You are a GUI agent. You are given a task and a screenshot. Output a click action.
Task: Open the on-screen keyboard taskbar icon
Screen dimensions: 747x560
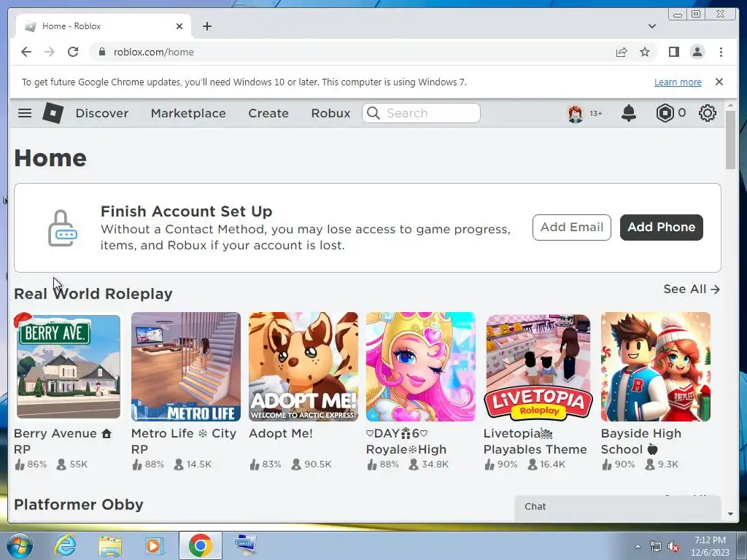pos(245,545)
